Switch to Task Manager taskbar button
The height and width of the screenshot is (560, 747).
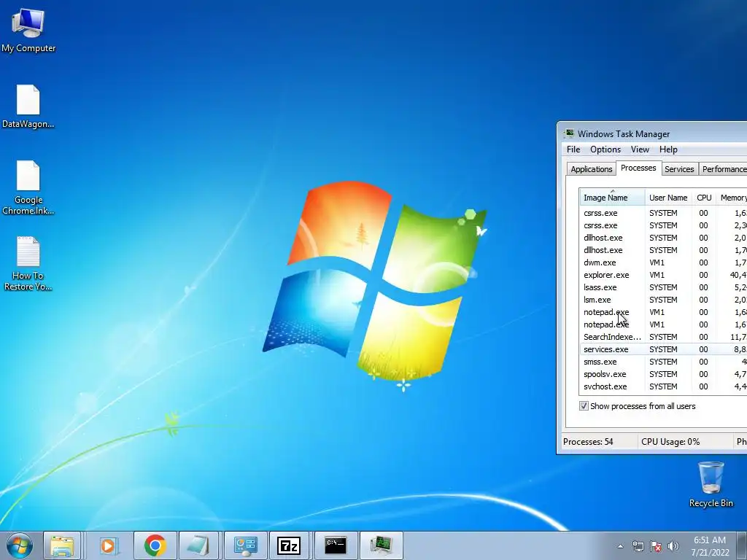[381, 545]
